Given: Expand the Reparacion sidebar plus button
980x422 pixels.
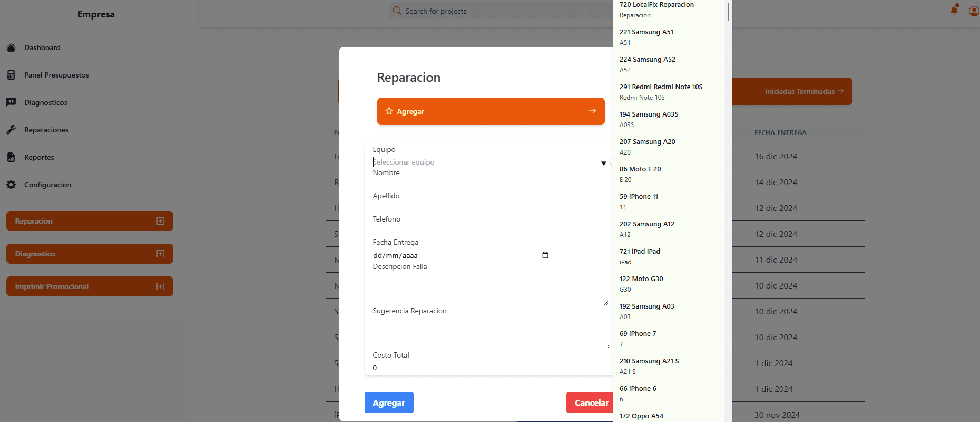Looking at the screenshot, I should (x=161, y=221).
